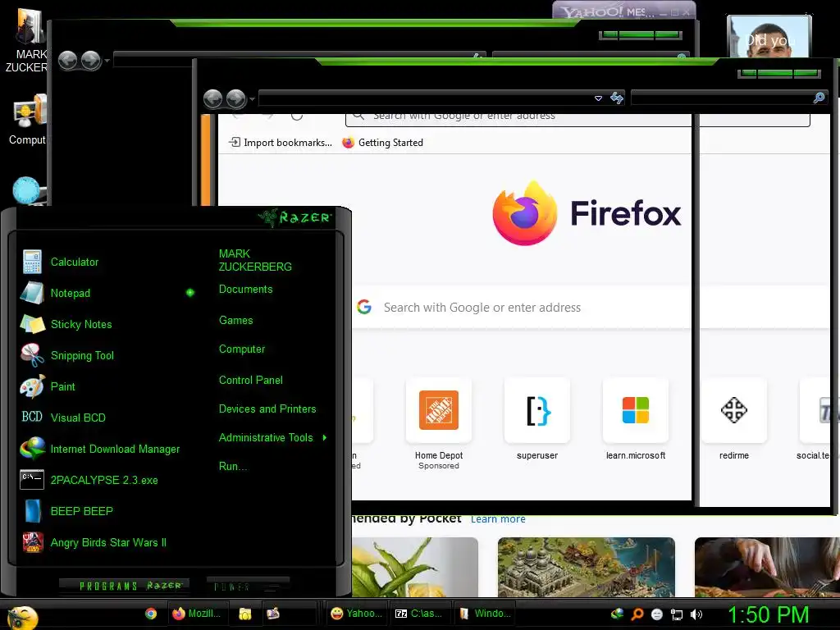Open recent pages dropdown in rear explorer window
This screenshot has width=840, height=630.
point(107,61)
